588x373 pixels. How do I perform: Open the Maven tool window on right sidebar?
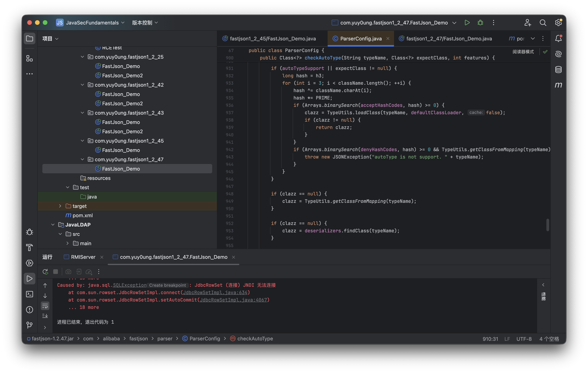click(558, 85)
